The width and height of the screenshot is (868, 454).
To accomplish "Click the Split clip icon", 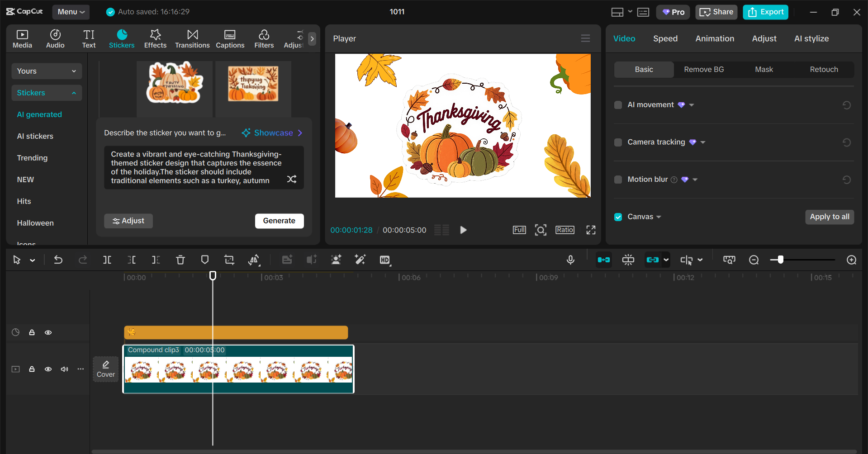I will tap(107, 260).
